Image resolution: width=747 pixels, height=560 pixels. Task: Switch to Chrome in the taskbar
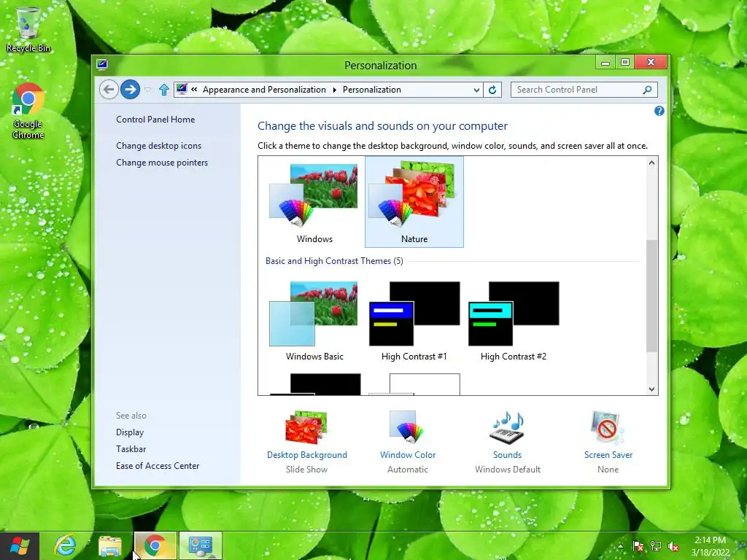point(155,545)
